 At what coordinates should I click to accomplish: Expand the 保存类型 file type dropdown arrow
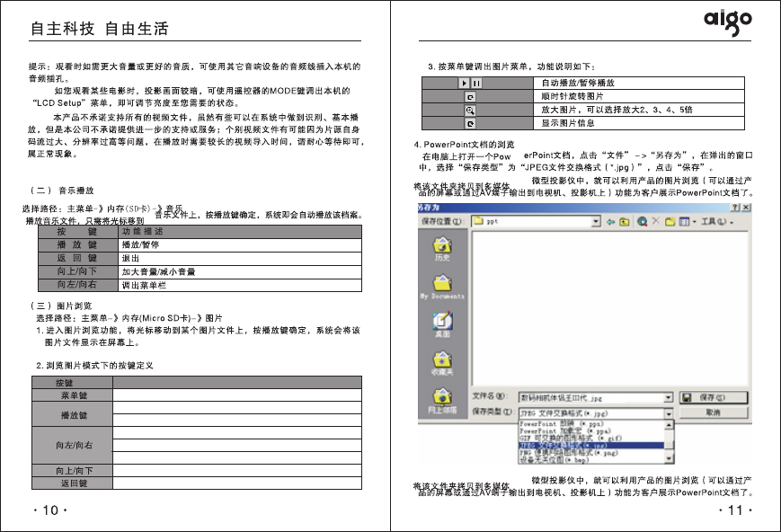[669, 413]
